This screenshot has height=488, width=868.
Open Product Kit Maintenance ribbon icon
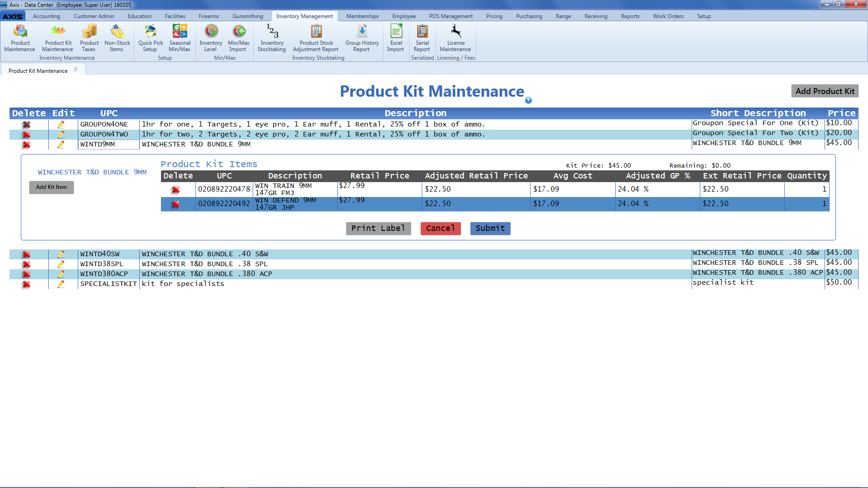58,38
